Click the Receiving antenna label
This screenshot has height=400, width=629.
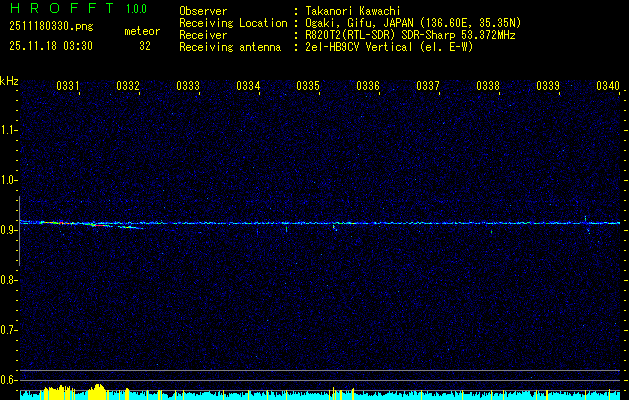click(x=230, y=47)
